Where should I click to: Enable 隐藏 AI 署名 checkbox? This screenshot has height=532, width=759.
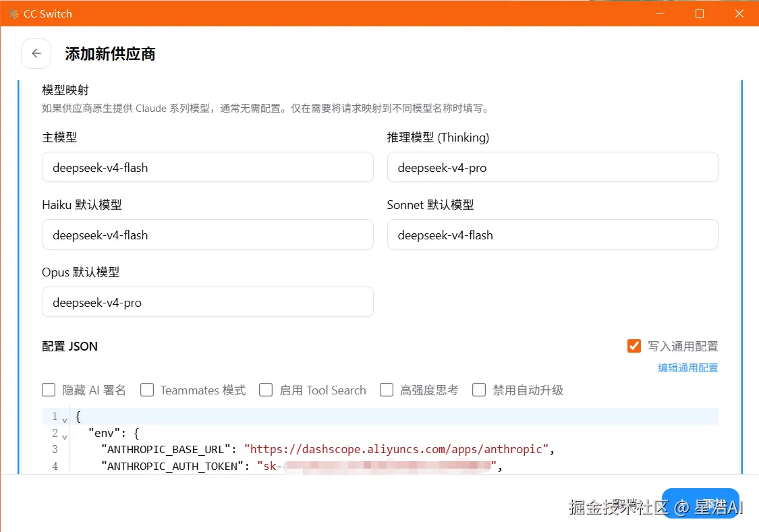point(49,390)
